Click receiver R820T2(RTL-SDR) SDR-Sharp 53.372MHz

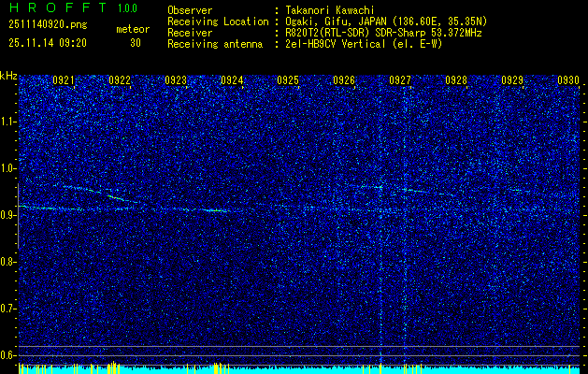(x=383, y=33)
